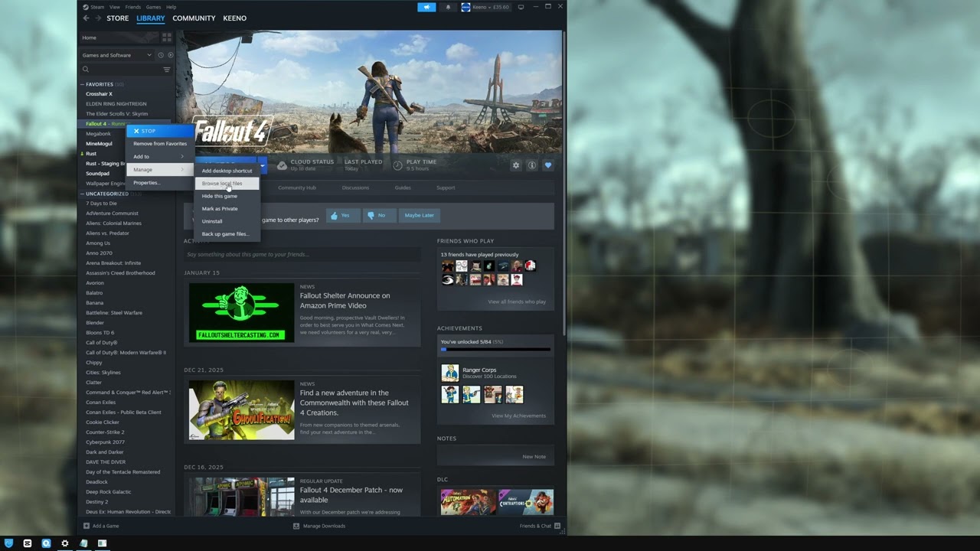The image size is (980, 551).
Task: Click New Note in Notes
Action: click(x=534, y=457)
